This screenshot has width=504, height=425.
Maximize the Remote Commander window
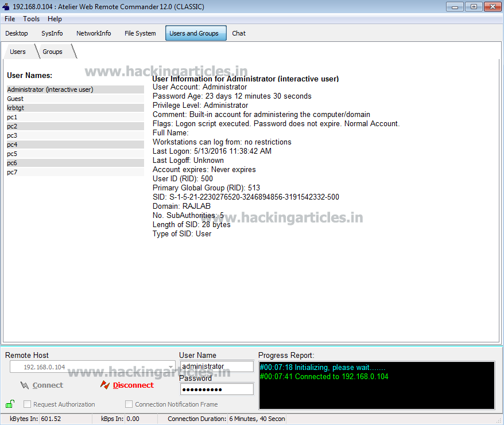pos(474,6)
